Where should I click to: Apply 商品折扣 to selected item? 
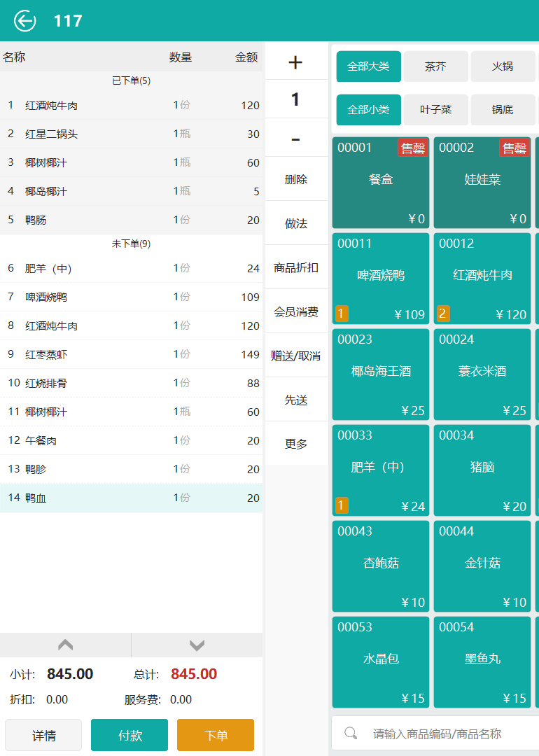tap(295, 267)
